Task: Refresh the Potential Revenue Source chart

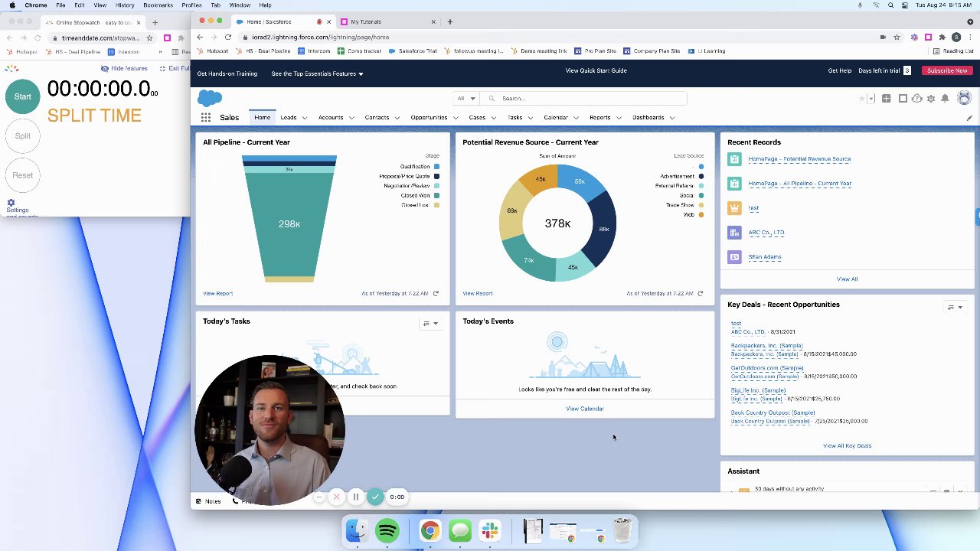Action: pyautogui.click(x=700, y=293)
